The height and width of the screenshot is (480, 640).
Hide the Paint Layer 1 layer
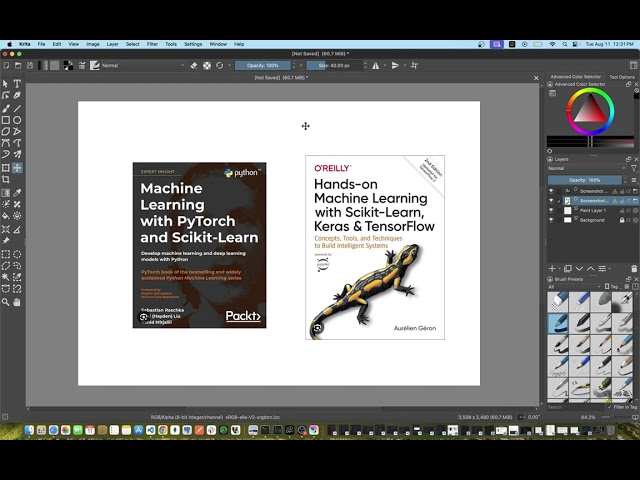coord(551,210)
